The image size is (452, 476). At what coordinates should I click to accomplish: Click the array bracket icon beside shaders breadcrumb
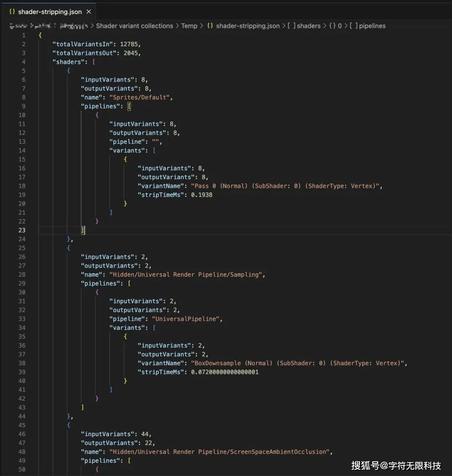291,26
